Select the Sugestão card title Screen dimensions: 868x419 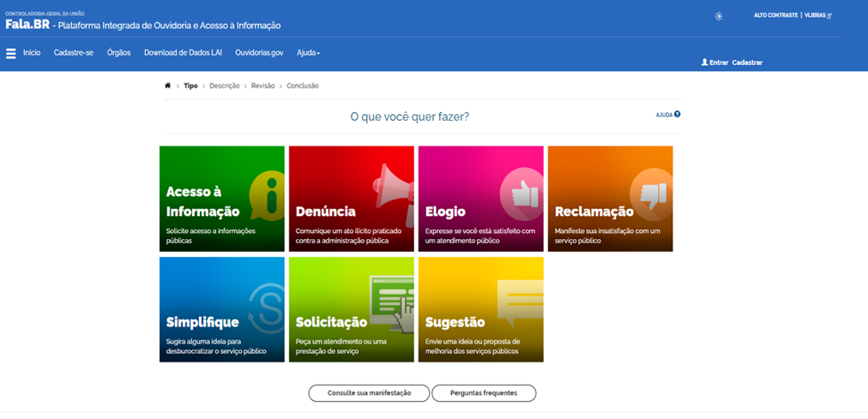click(x=455, y=322)
